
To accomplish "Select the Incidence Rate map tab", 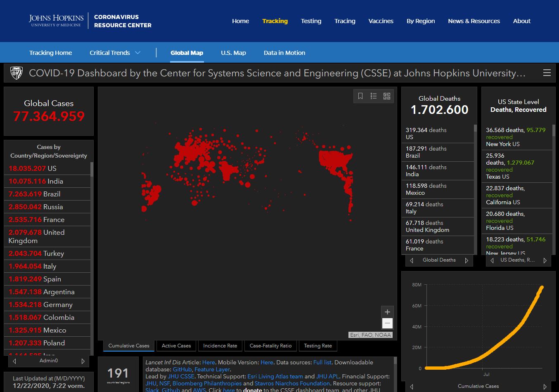I will (x=220, y=346).
